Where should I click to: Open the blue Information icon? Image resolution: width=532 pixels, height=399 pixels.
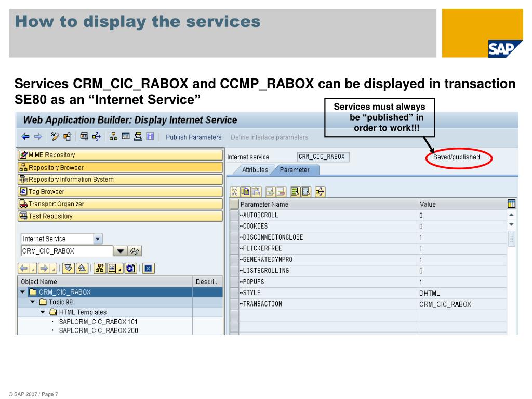coord(150,137)
